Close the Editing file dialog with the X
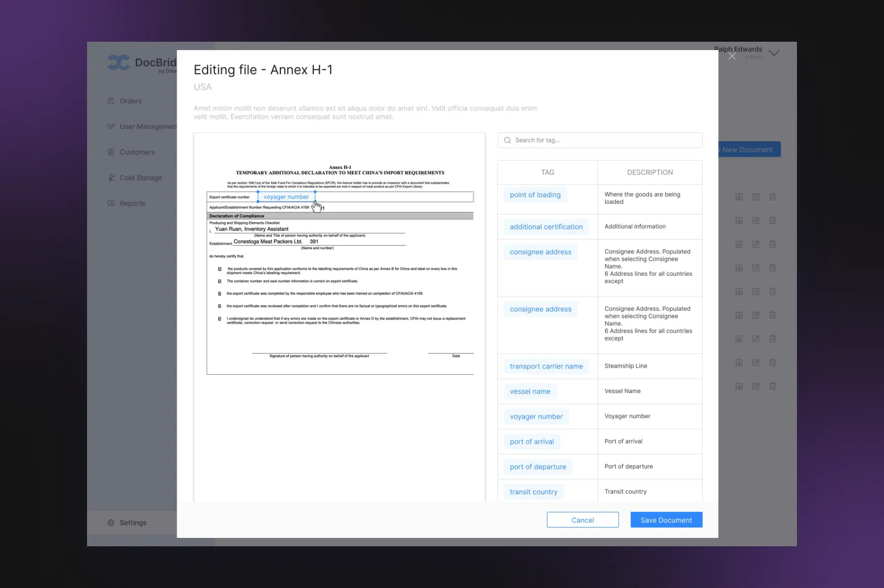This screenshot has width=884, height=588. [732, 56]
